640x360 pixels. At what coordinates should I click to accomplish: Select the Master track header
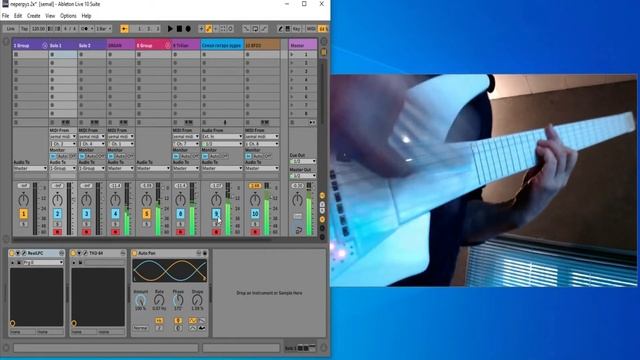[x=302, y=45]
